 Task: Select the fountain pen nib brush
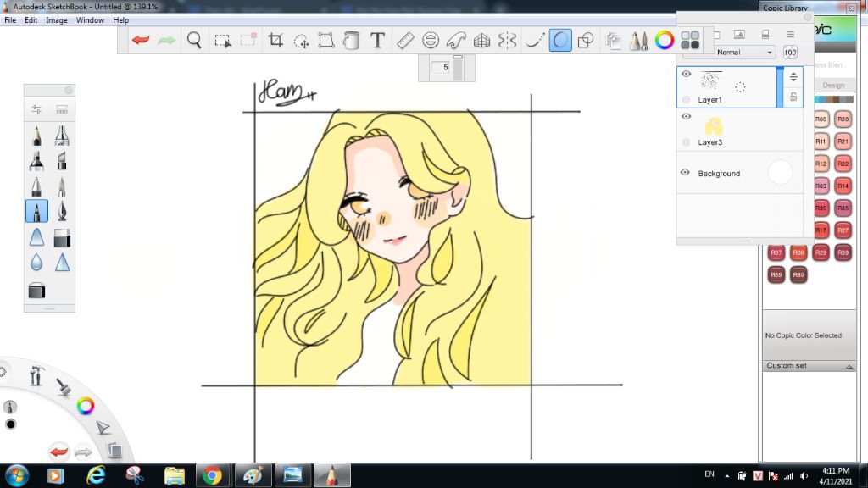[x=62, y=211]
